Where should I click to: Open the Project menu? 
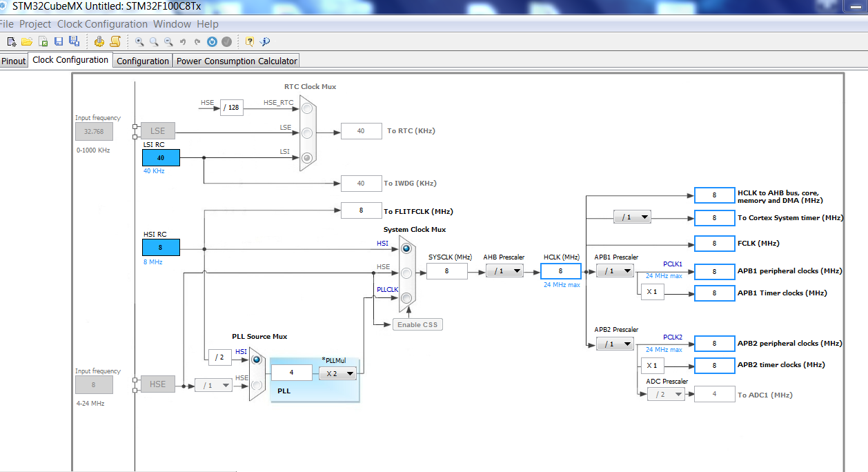point(35,24)
